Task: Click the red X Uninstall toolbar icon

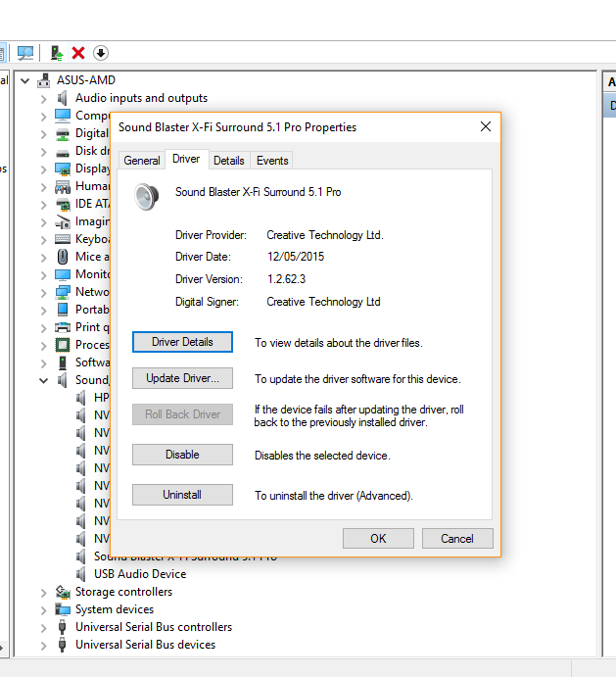Action: pyautogui.click(x=78, y=53)
